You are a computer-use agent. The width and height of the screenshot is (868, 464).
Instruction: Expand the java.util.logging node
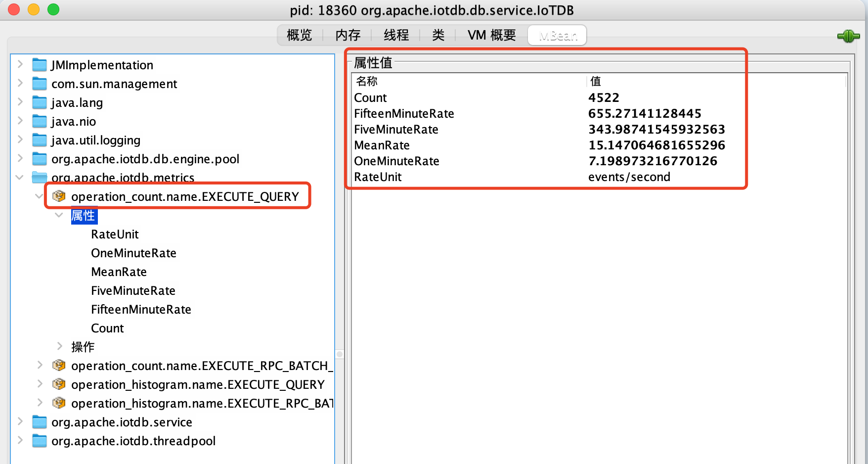point(20,139)
